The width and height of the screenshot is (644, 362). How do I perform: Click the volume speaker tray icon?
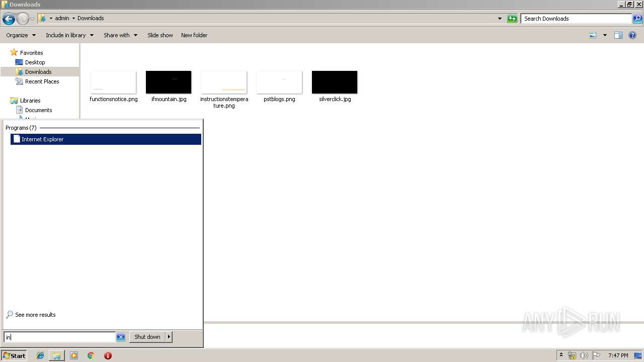pos(584,355)
